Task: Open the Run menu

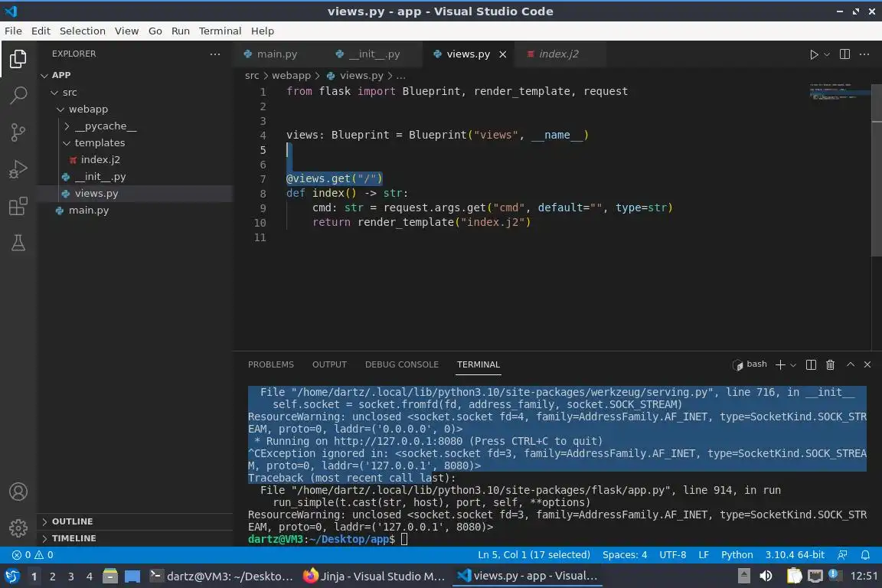Action: pos(181,31)
